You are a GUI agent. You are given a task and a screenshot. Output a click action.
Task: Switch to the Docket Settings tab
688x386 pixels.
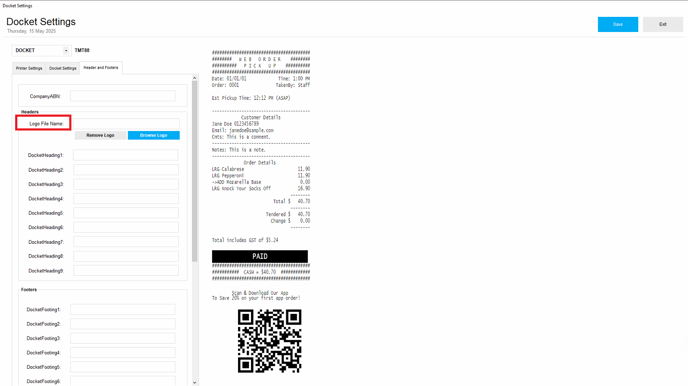[x=63, y=68]
